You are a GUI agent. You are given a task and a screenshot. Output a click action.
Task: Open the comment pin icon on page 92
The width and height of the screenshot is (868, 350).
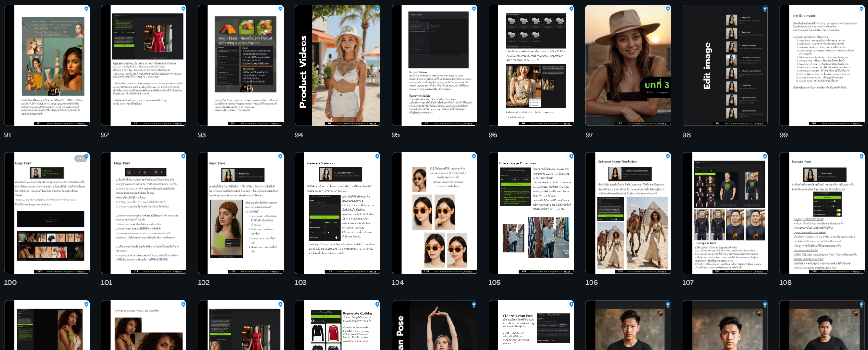tap(183, 8)
